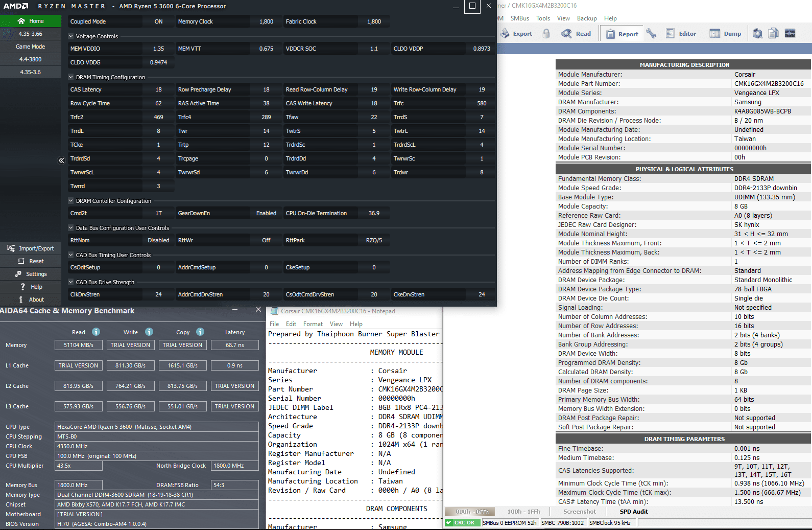Collapse the Ryzen Master sidebar chevron
812x530 pixels.
(61, 160)
